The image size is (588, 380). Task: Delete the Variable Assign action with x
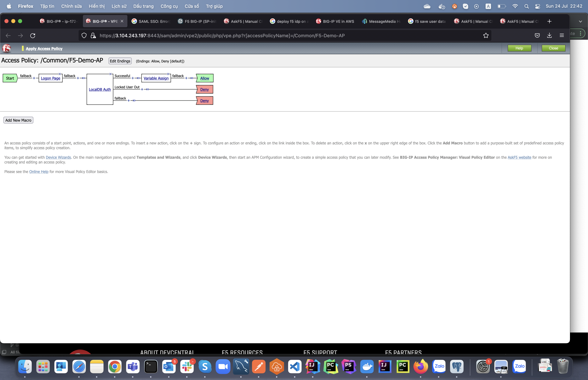pyautogui.click(x=168, y=74)
